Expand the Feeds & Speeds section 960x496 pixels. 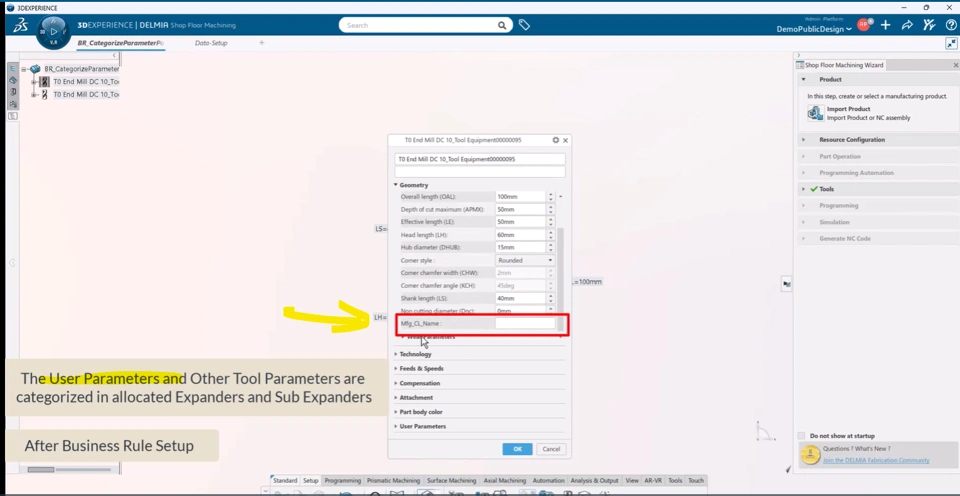396,369
